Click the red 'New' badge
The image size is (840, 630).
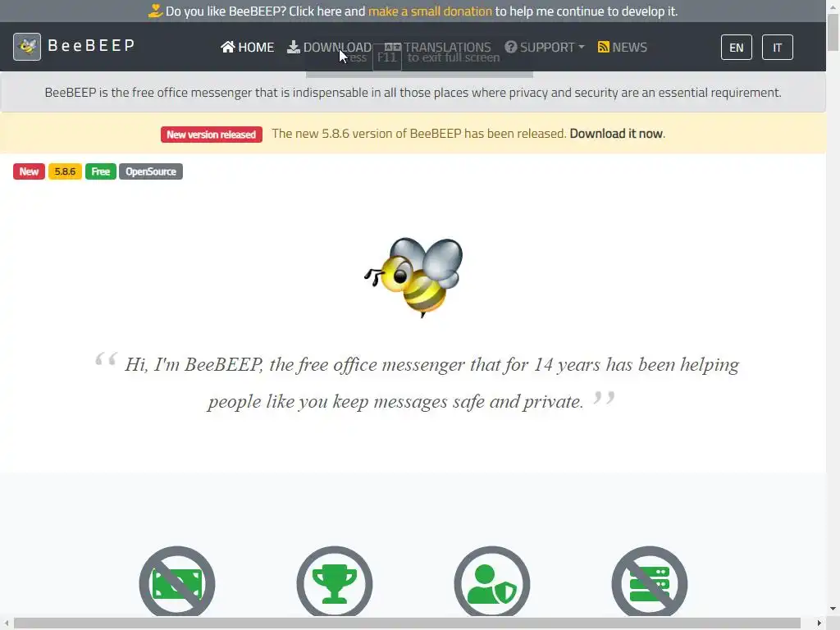tap(29, 171)
